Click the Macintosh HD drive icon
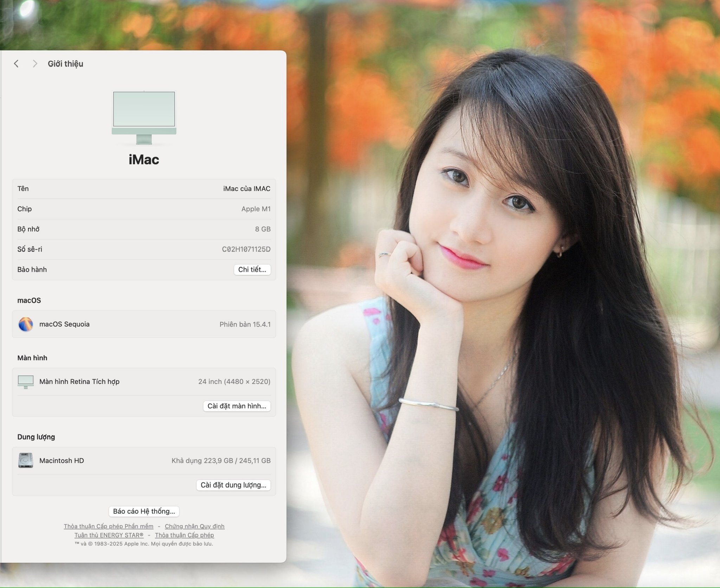This screenshot has height=588, width=720. 26,460
